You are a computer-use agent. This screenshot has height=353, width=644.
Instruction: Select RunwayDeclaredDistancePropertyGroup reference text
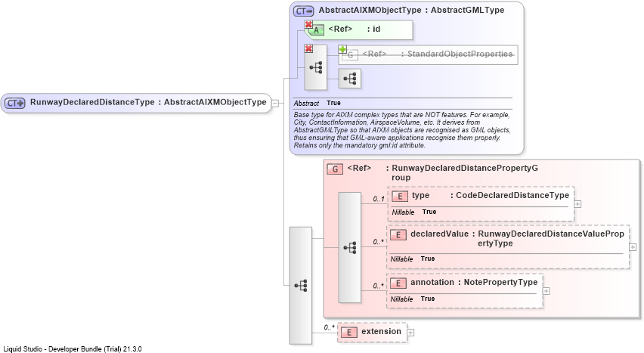pos(462,172)
